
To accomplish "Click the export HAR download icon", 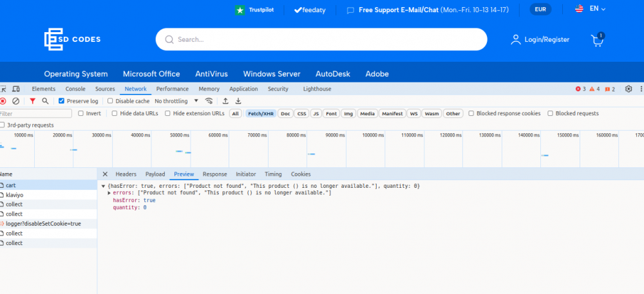I will tap(238, 101).
